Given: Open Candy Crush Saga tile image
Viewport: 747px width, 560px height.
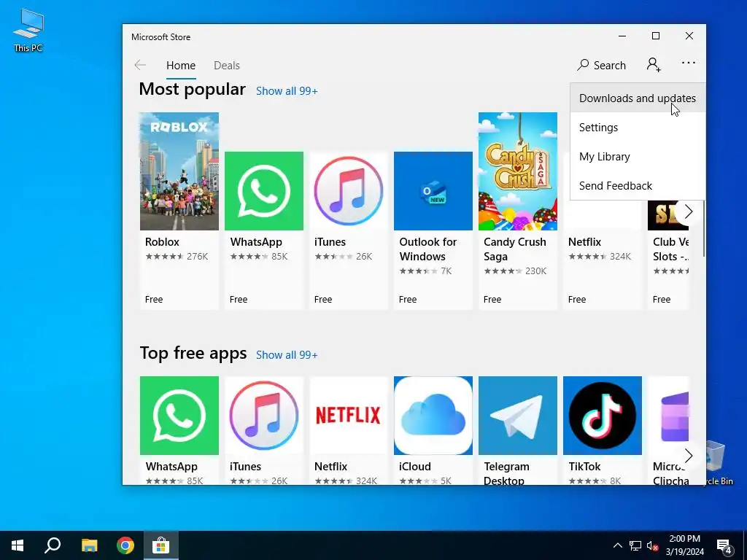Looking at the screenshot, I should point(518,171).
